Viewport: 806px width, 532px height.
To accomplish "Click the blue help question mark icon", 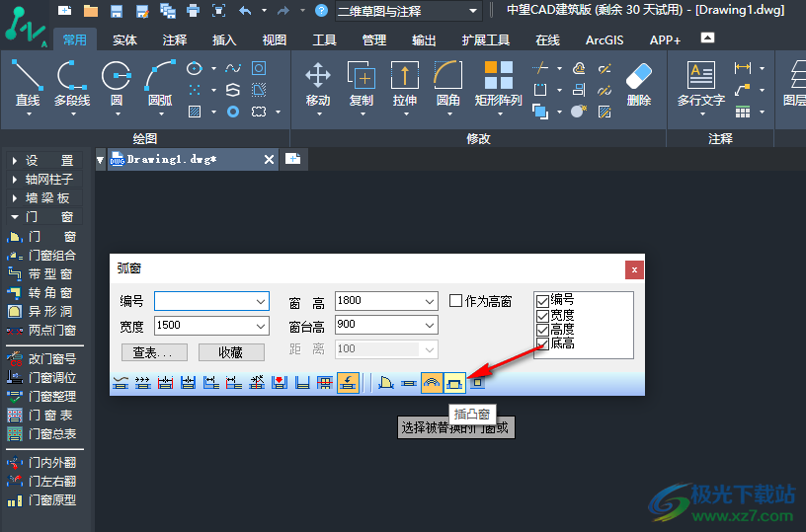I will click(321, 10).
